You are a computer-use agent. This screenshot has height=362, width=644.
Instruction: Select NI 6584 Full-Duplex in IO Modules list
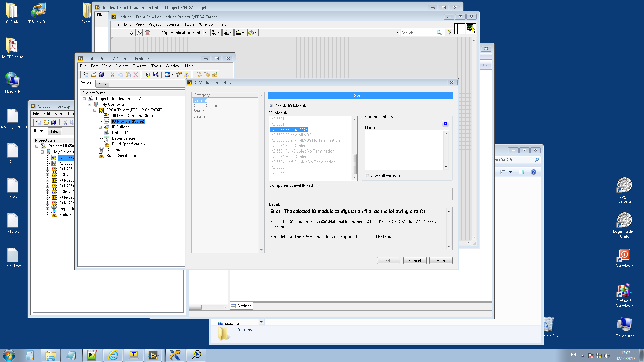pos(288,146)
